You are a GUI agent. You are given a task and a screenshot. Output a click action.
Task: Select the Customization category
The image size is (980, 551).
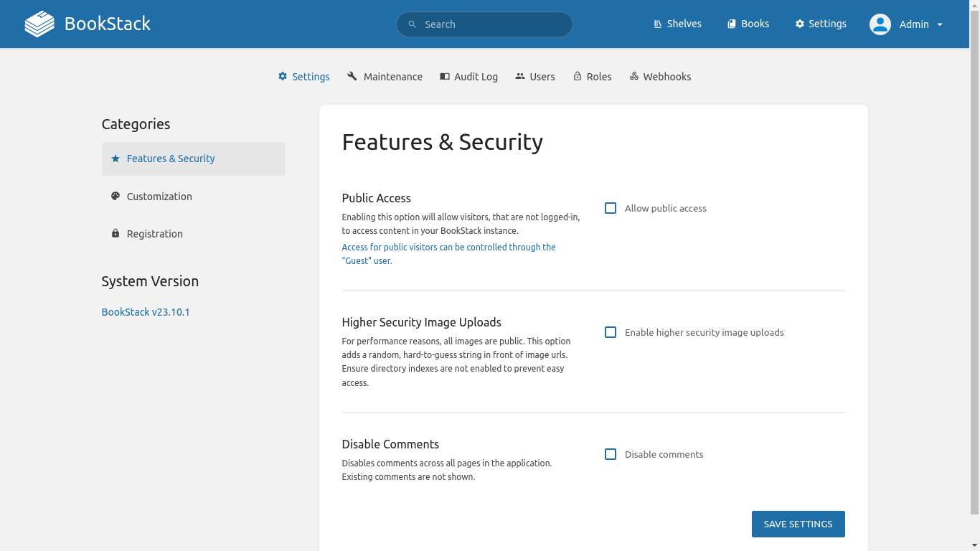(159, 197)
